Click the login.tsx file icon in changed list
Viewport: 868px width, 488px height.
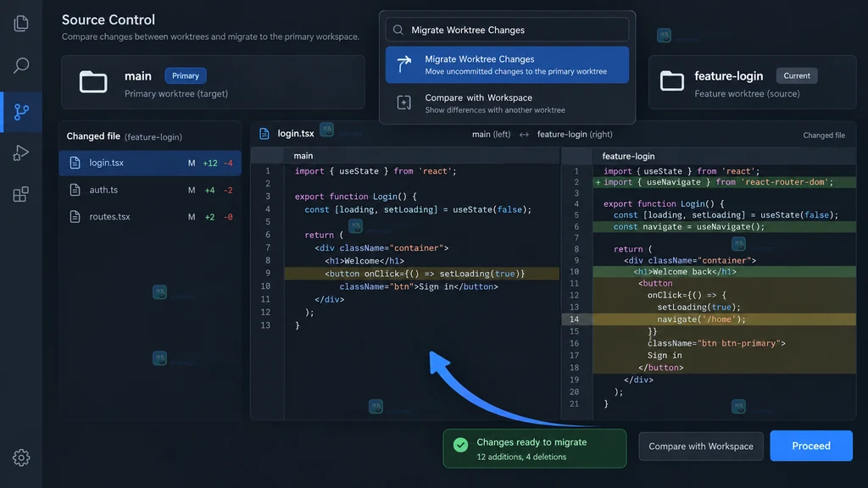coord(75,163)
